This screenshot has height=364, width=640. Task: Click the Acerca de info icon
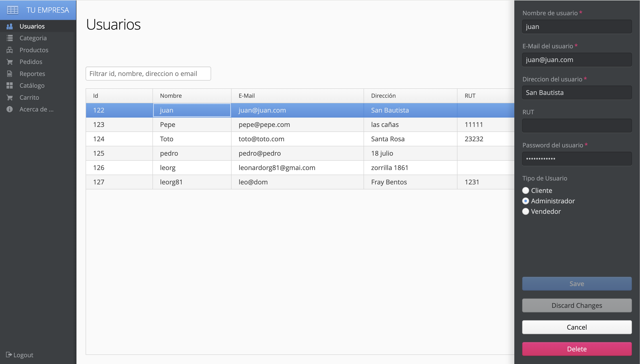pyautogui.click(x=10, y=109)
